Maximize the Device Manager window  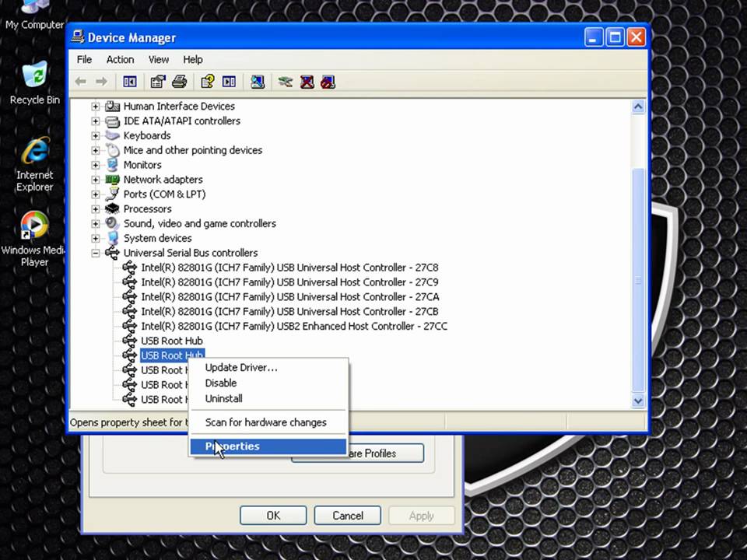pos(615,37)
